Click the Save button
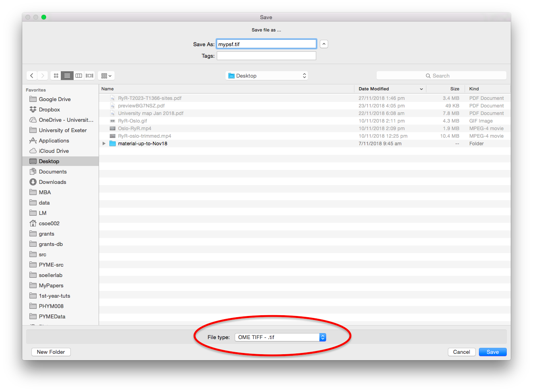The height and width of the screenshot is (392, 533). 492,352
